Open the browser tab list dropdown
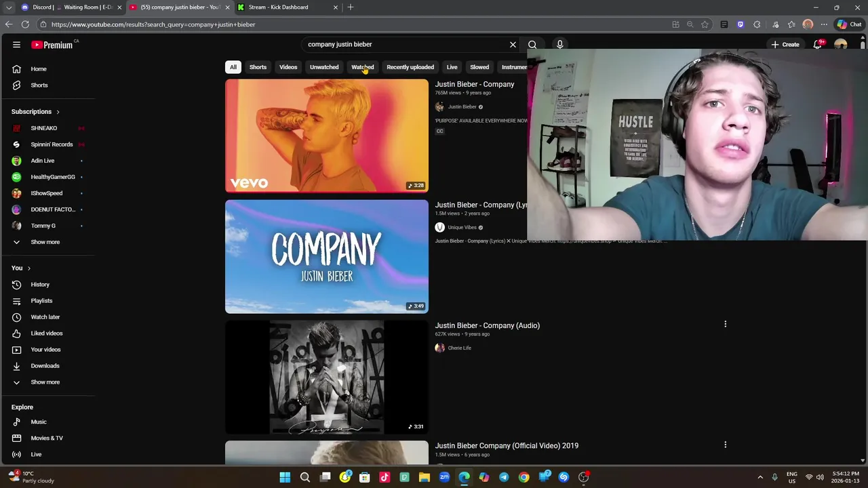The width and height of the screenshot is (868, 488). click(9, 7)
